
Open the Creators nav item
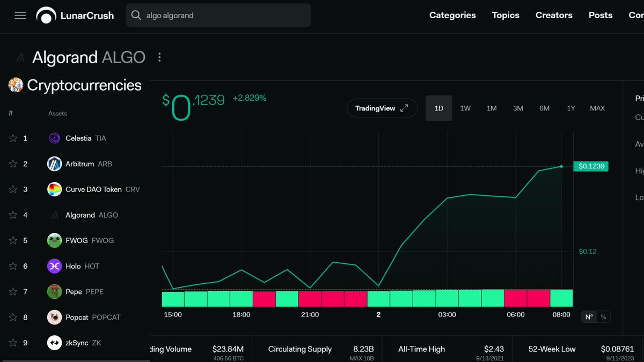click(x=554, y=15)
